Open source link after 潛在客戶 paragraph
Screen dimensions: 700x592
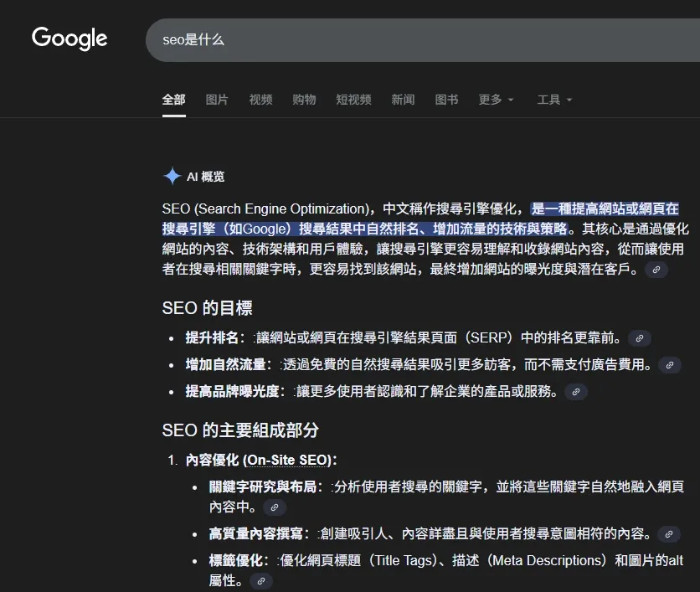point(656,270)
